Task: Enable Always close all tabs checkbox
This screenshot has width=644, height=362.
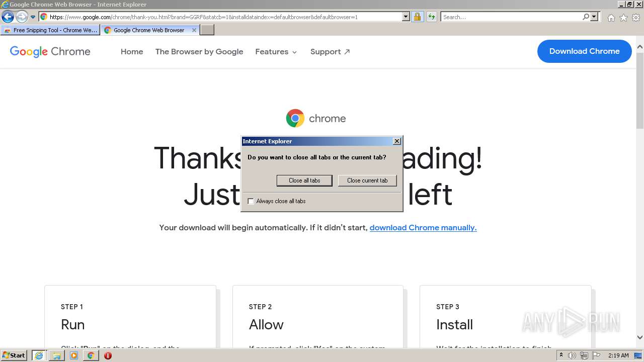Action: tap(251, 201)
